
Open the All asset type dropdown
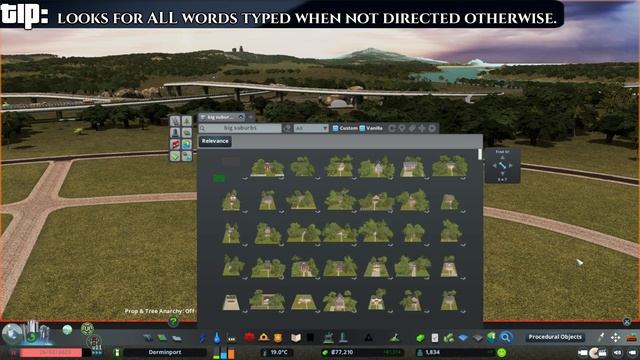[x=311, y=128]
